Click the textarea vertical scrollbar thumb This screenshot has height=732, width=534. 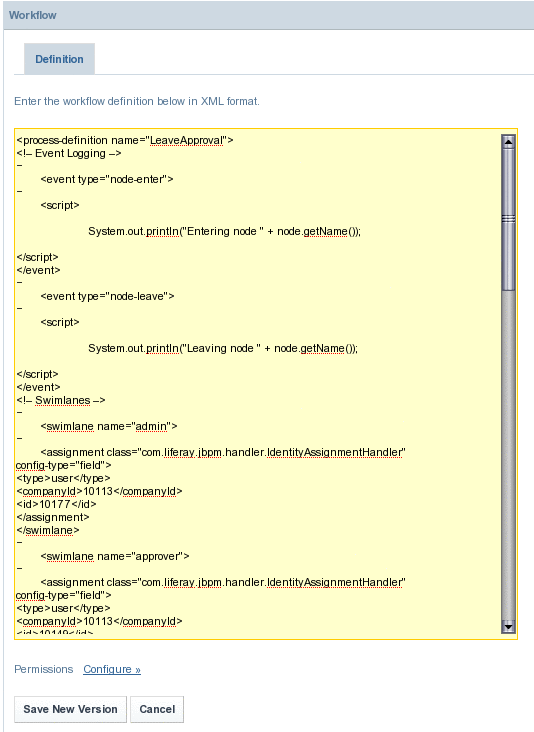508,219
